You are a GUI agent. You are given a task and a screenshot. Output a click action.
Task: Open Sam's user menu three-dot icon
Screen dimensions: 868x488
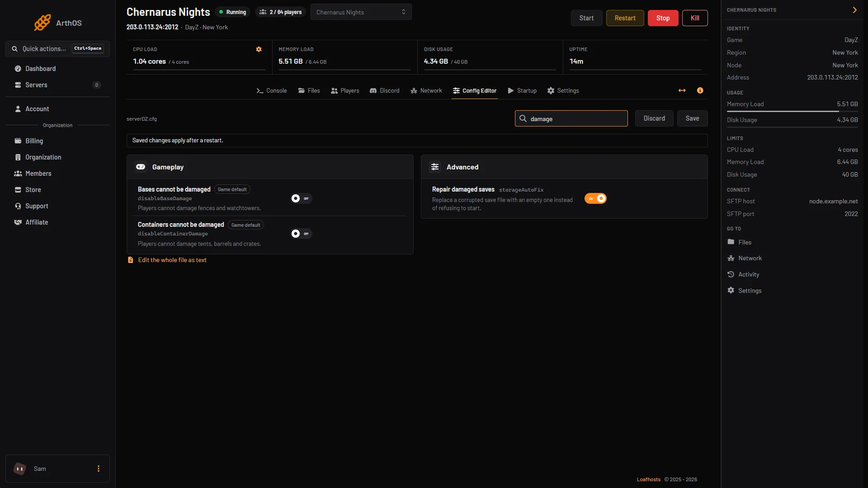pyautogui.click(x=99, y=469)
